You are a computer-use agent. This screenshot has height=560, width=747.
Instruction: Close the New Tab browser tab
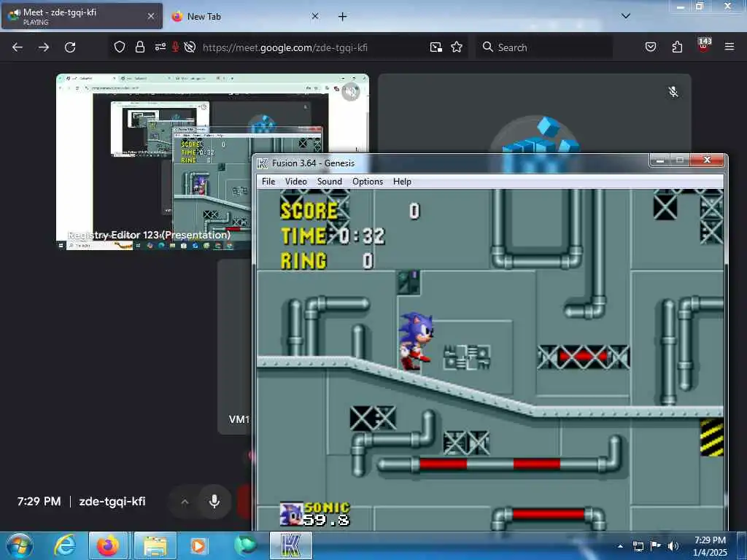pos(315,16)
